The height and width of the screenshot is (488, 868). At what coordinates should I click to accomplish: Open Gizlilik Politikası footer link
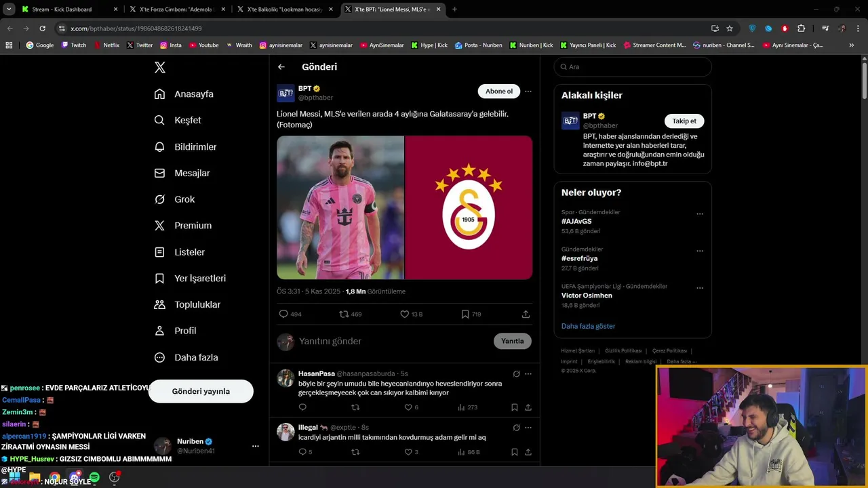click(623, 351)
